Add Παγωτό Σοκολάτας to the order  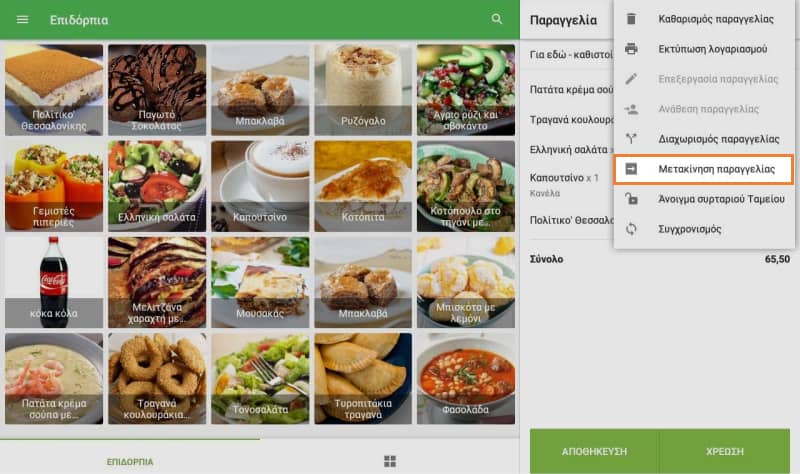(x=157, y=90)
